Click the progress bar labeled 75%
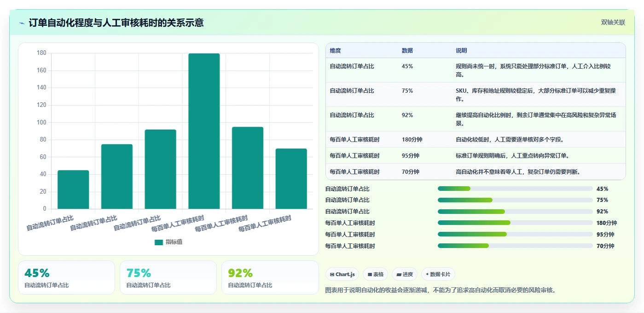The height and width of the screenshot is (313, 644). [x=515, y=200]
